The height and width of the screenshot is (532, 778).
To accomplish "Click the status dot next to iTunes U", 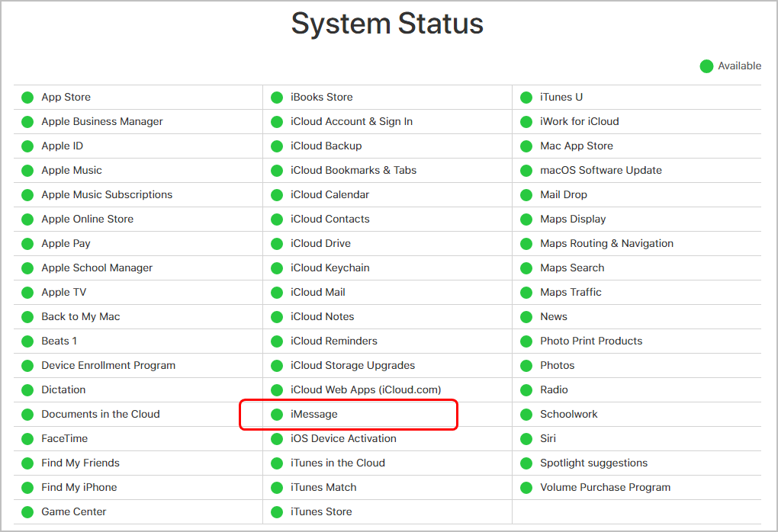I will point(526,98).
